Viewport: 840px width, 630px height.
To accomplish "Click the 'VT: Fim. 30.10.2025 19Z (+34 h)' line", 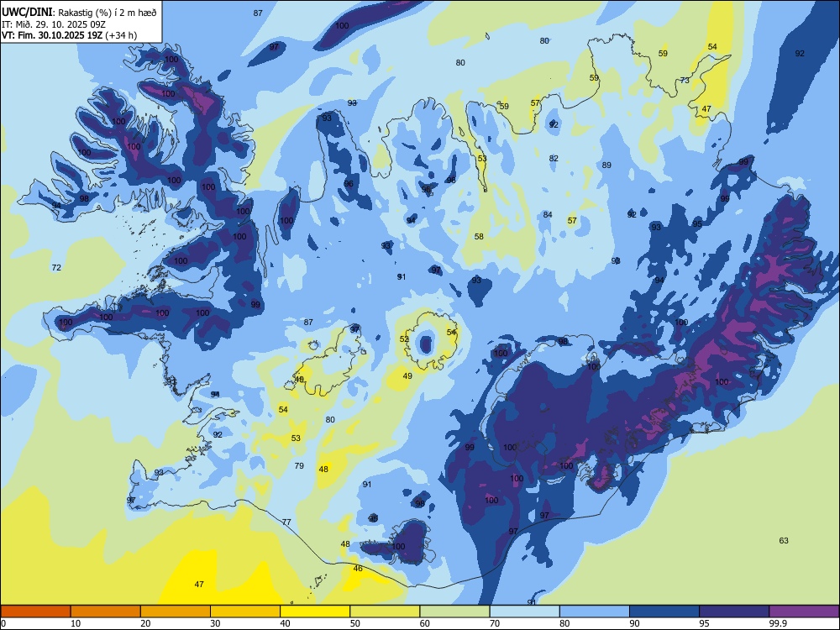I will pos(69,35).
